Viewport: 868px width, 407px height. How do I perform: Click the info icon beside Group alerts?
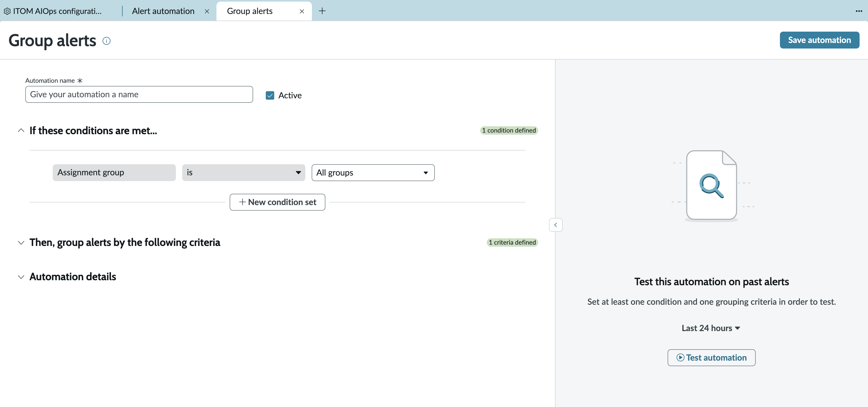click(107, 41)
